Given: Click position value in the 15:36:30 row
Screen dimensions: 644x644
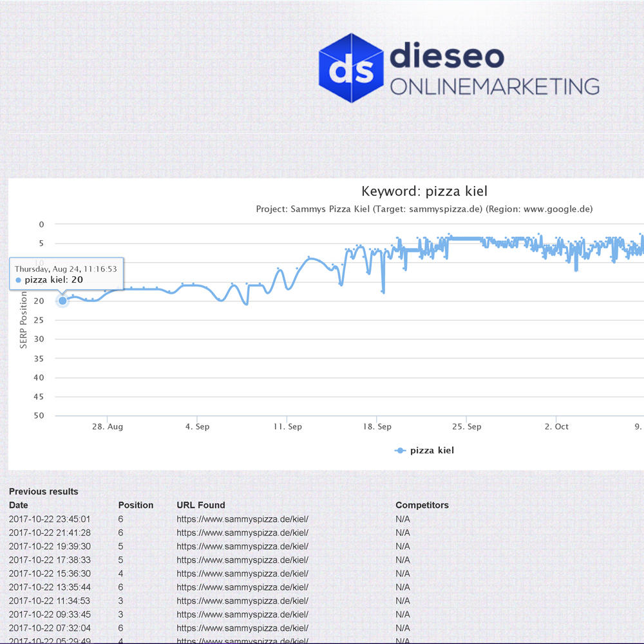Looking at the screenshot, I should point(121,573).
